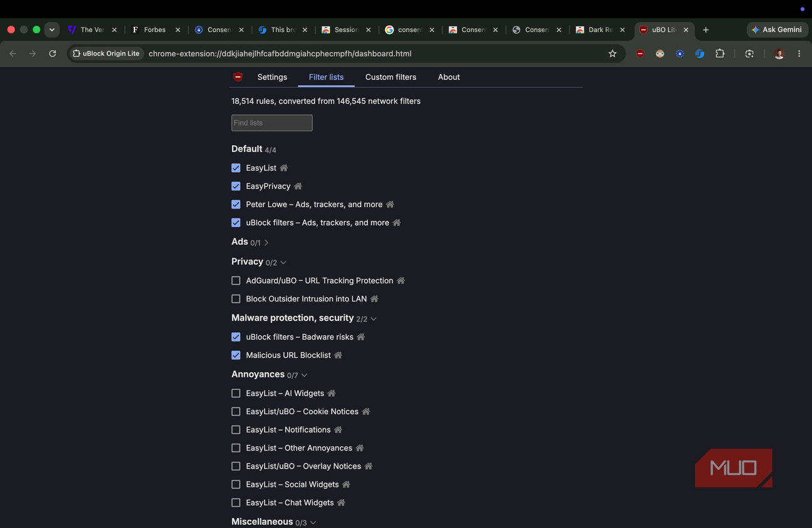Enable AdGuard/uBO – URL Tracking Protection
This screenshot has height=528, width=812.
coord(236,280)
